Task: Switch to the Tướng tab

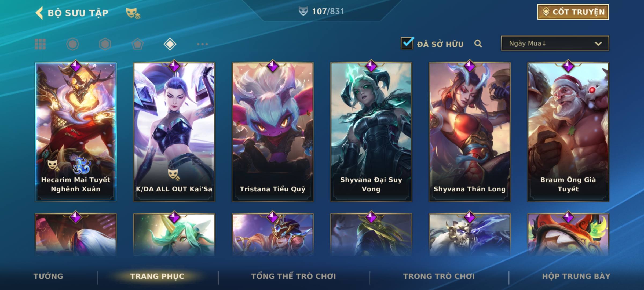Action: [48, 276]
